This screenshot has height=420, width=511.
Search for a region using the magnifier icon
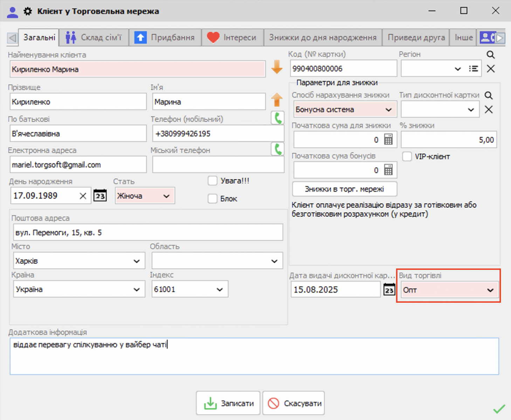(x=490, y=54)
